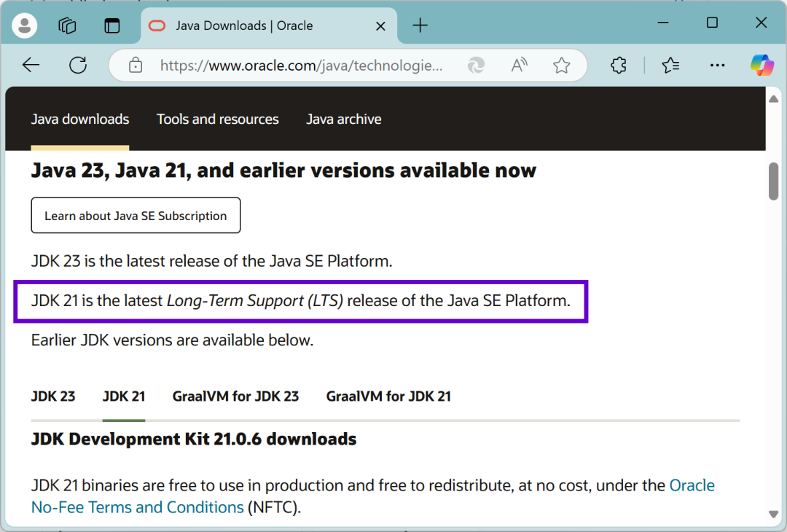The image size is (787, 532).
Task: Click the back arrow
Action: tap(31, 66)
